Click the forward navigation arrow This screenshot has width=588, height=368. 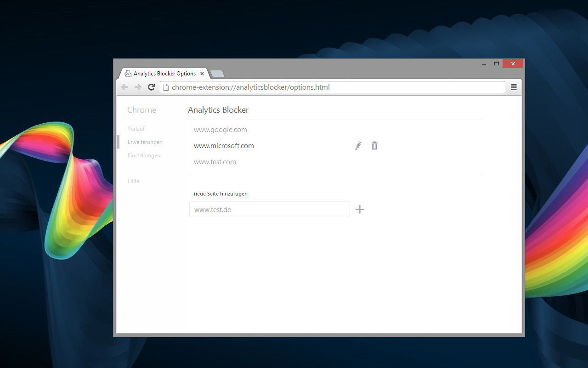click(138, 87)
